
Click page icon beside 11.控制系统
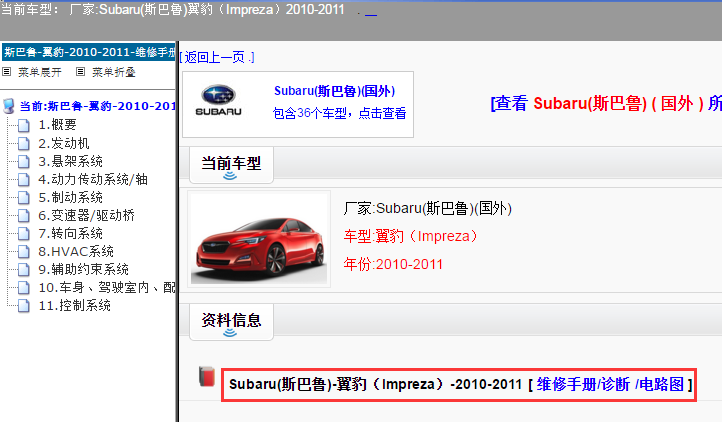[x=23, y=306]
